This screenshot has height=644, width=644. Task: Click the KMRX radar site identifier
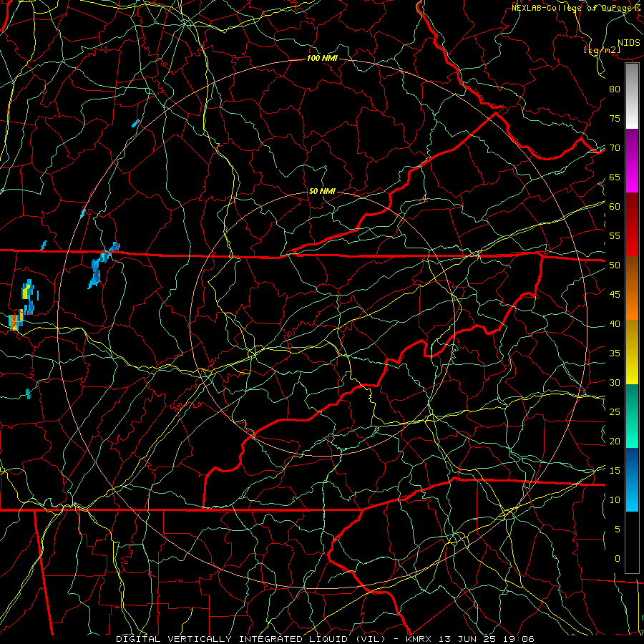click(419, 639)
